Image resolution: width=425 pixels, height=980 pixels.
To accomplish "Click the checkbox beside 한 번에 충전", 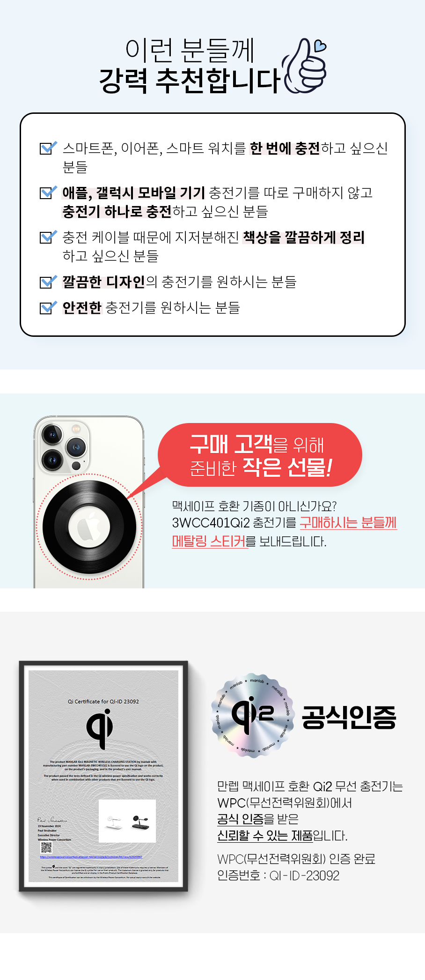I will point(48,148).
